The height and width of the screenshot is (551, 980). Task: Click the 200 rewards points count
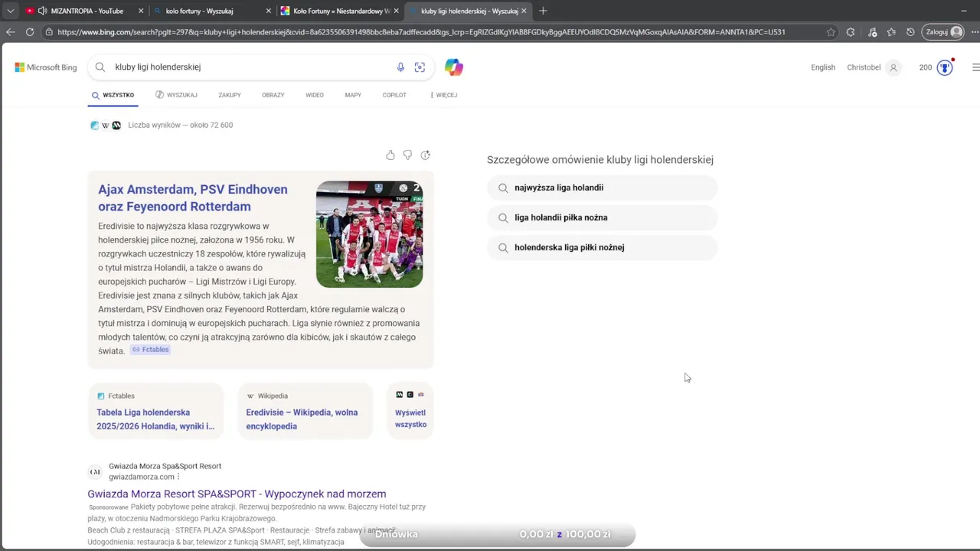[x=926, y=67]
